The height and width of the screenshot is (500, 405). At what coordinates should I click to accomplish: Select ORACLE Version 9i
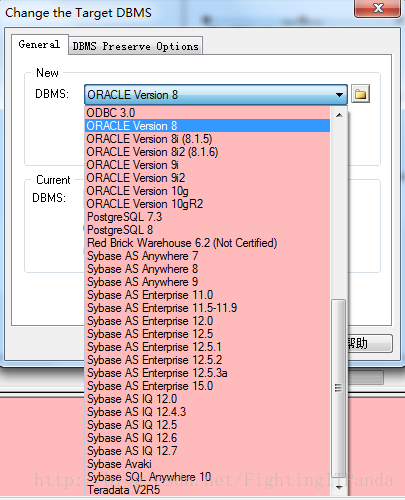(x=207, y=165)
